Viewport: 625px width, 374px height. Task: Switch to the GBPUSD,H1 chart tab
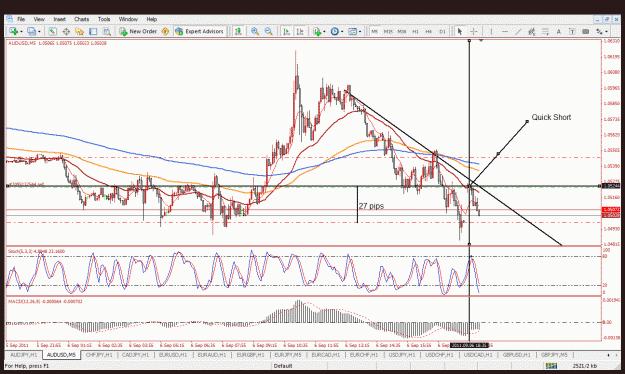(x=517, y=355)
